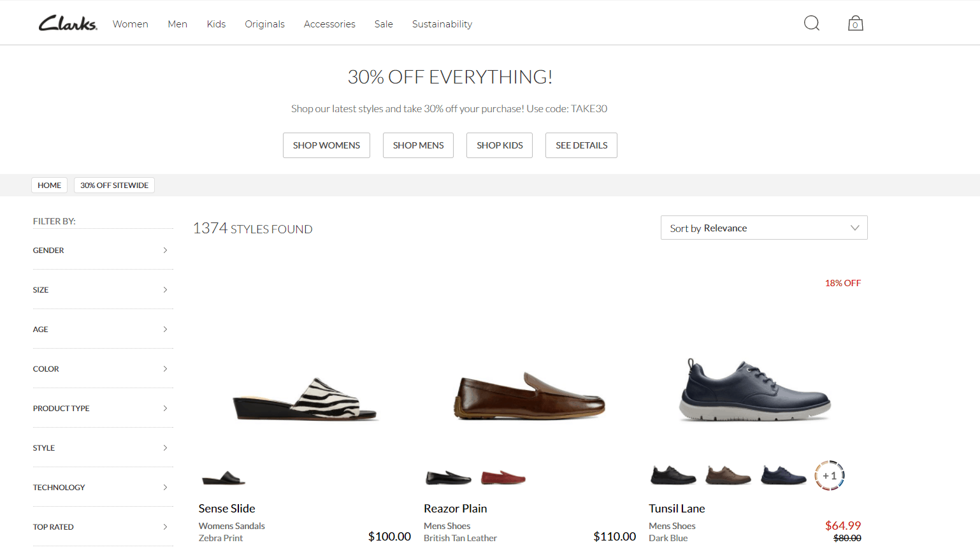Open the Sort by Relevance dropdown
980x552 pixels.
point(764,228)
